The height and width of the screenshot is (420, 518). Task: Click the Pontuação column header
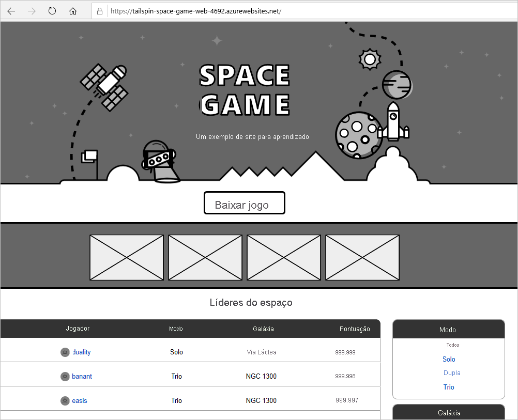click(x=355, y=329)
